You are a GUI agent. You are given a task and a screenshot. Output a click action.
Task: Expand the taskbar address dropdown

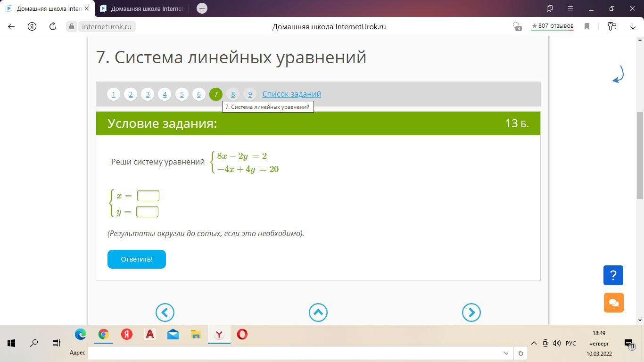(x=506, y=353)
